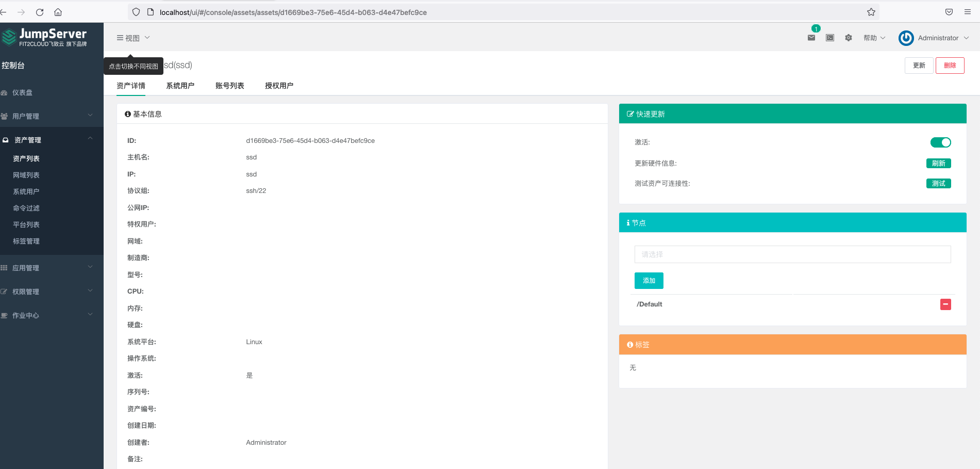The height and width of the screenshot is (469, 980).
Task: Toggle the 激活 switch off
Action: pyautogui.click(x=941, y=142)
